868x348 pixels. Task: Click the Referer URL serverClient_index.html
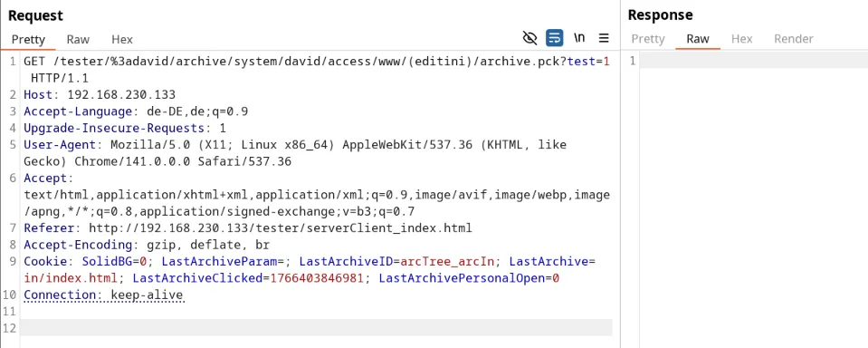coord(388,227)
